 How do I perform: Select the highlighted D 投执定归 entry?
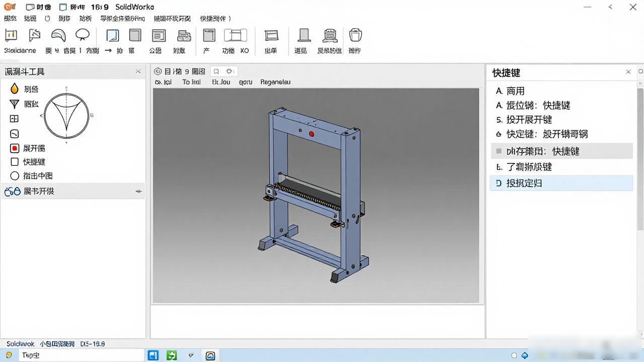tap(561, 183)
